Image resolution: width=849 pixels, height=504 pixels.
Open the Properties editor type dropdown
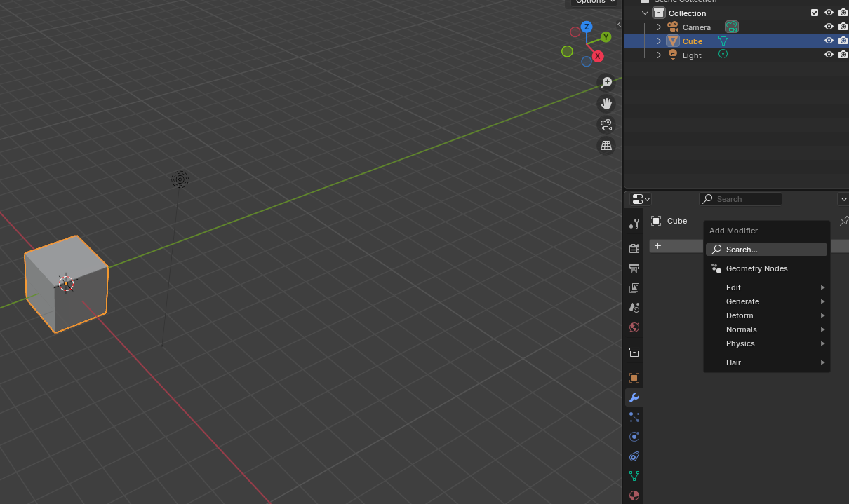[x=641, y=199]
